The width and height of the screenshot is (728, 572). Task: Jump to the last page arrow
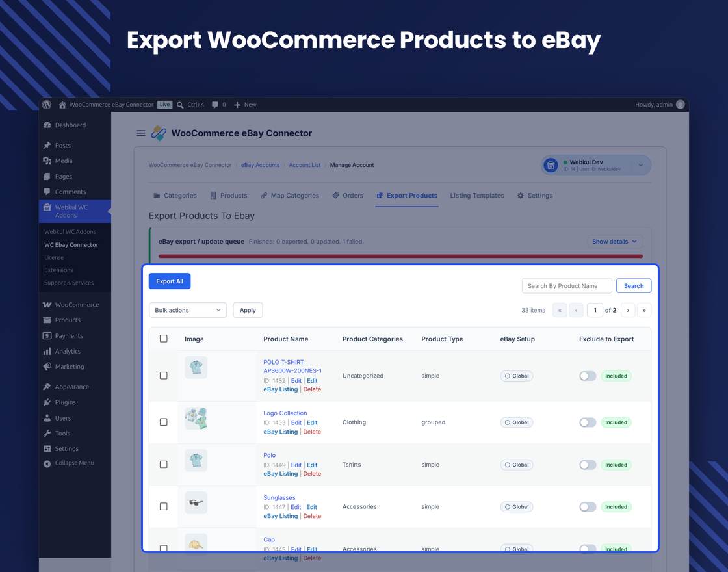tap(644, 310)
